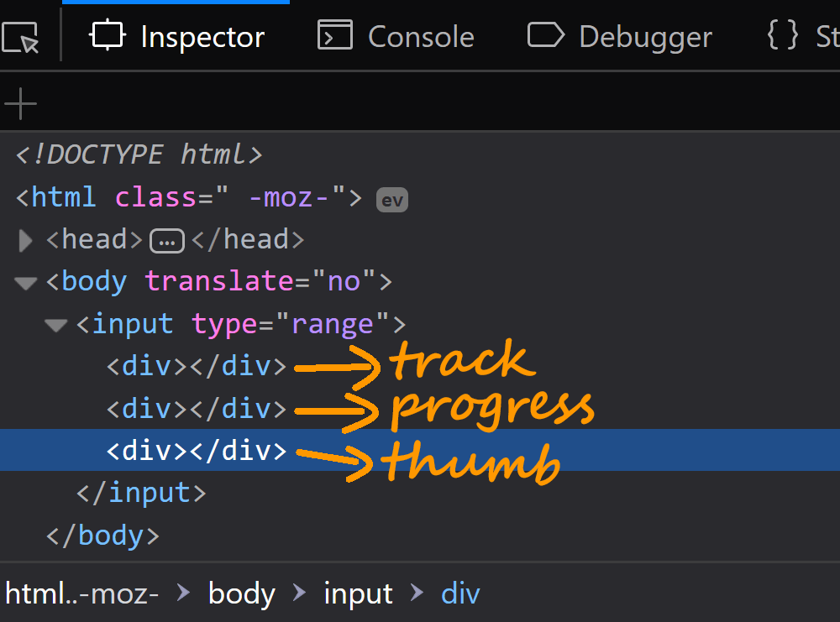Image resolution: width=840 pixels, height=622 pixels.
Task: Click the 'ev' event listener badge
Action: [391, 200]
